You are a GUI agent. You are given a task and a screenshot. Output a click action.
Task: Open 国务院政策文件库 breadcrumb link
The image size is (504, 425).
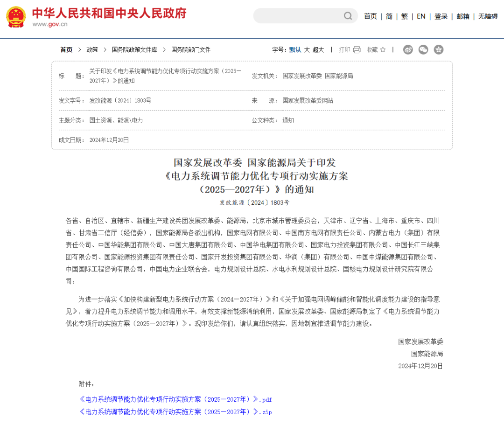pyautogui.click(x=135, y=50)
